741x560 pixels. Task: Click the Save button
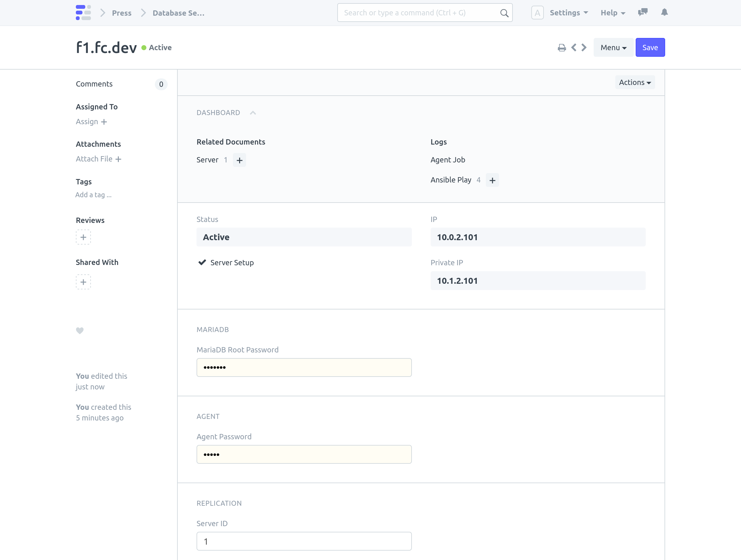click(x=650, y=48)
